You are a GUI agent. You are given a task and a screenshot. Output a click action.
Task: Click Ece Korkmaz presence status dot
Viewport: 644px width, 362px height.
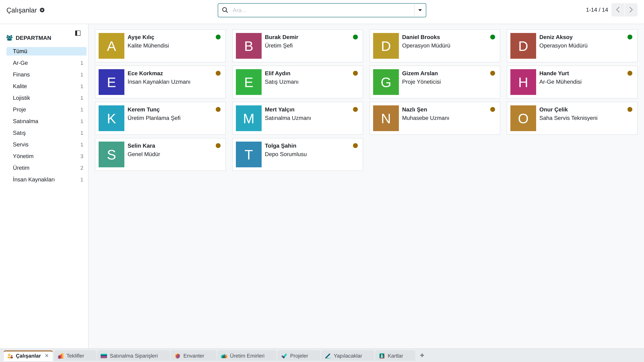click(x=218, y=73)
